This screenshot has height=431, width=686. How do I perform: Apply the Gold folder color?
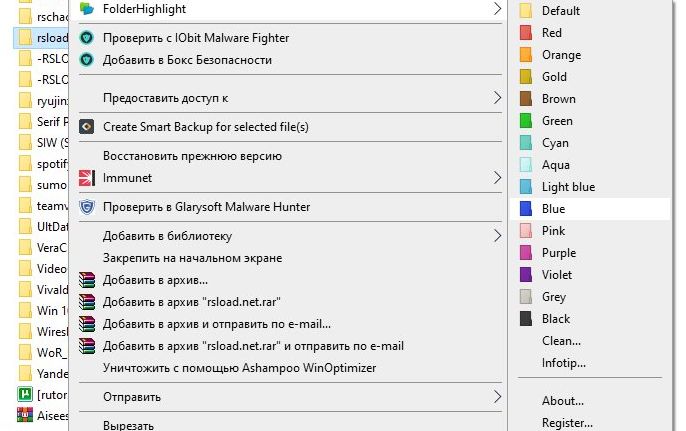coord(590,77)
